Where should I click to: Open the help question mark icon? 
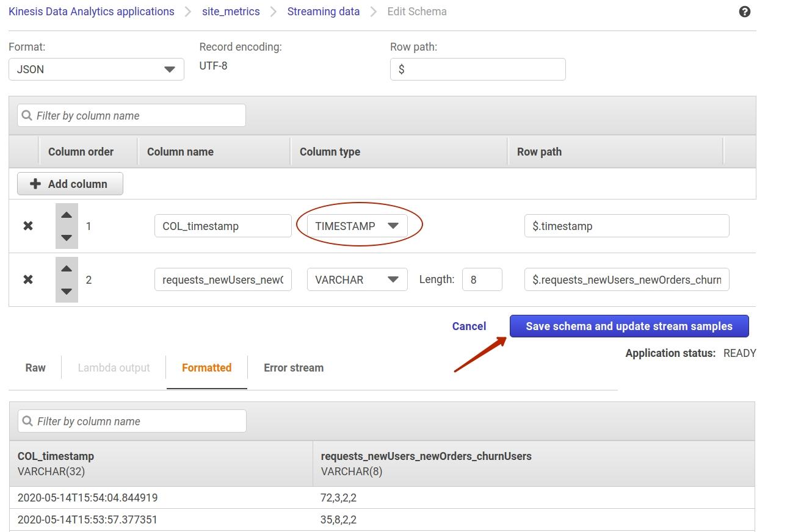click(744, 11)
